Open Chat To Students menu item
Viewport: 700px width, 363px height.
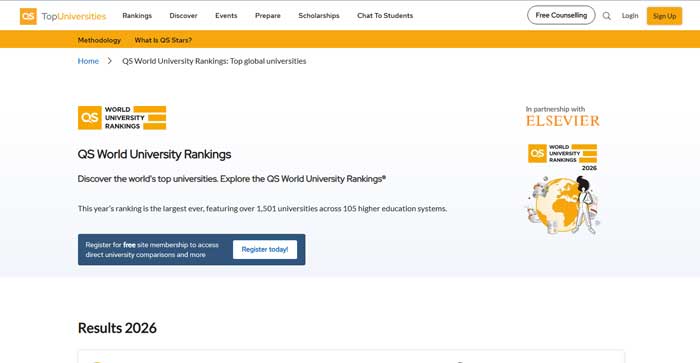(x=385, y=16)
